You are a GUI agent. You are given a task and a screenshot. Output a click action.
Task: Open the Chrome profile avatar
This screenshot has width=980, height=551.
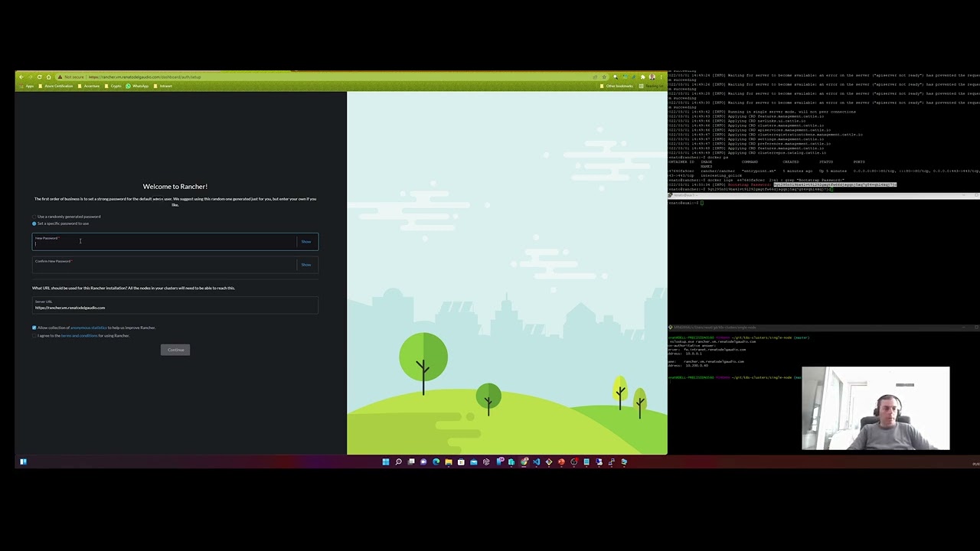pyautogui.click(x=652, y=77)
